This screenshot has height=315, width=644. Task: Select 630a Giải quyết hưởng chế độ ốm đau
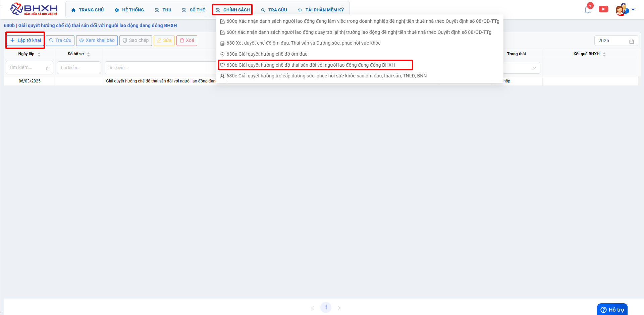pyautogui.click(x=360, y=54)
